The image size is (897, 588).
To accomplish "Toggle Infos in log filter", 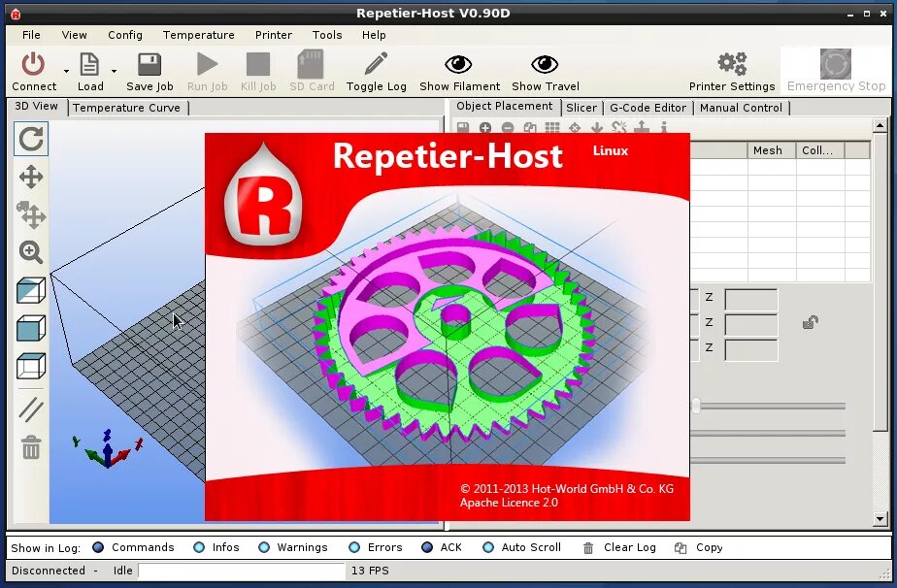I will pyautogui.click(x=216, y=547).
